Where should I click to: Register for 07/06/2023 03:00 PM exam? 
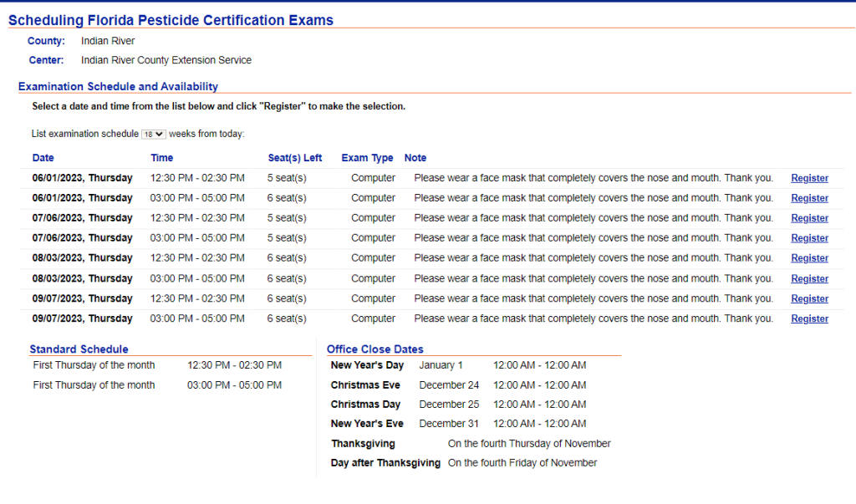tap(809, 238)
